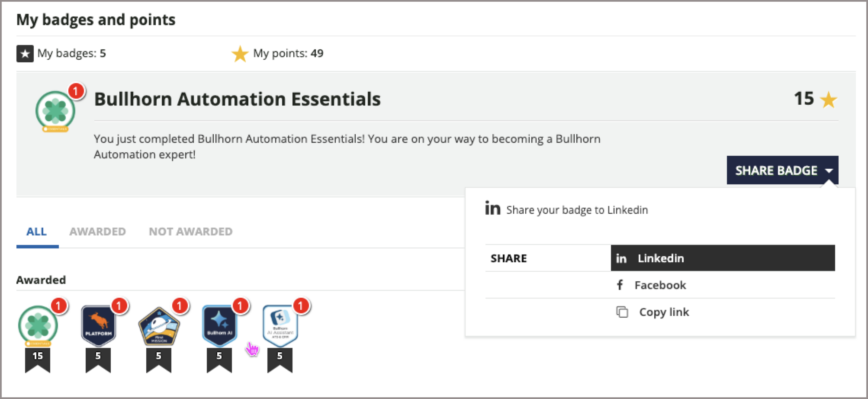Select the Bullhorn AI badge
Viewport: 868px width, 399px height.
(x=219, y=326)
